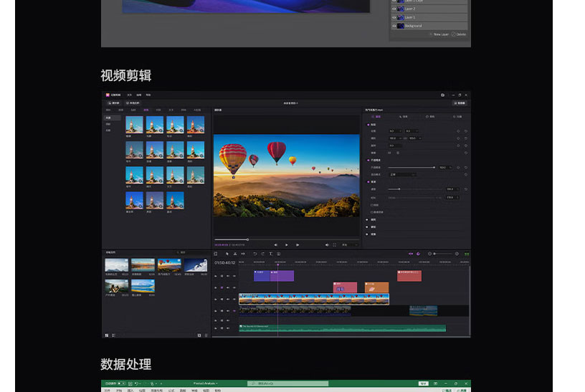Open the Product Analysis title dropdown in Excel
Image resolution: width=585 pixels, height=392 pixels.
click(x=206, y=383)
